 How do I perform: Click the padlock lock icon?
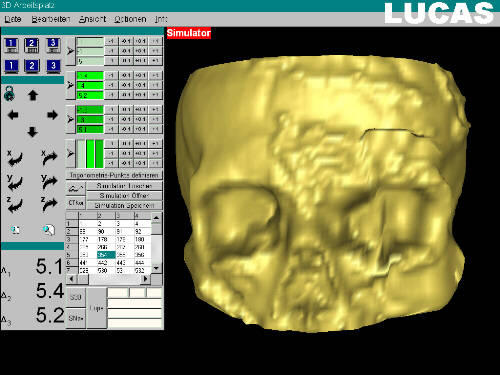(9, 94)
